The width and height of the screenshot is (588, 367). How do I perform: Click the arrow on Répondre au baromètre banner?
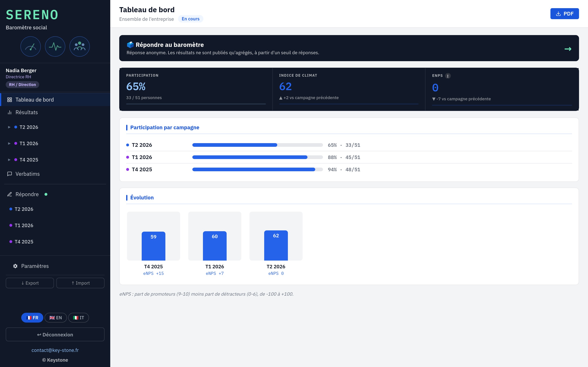[568, 49]
